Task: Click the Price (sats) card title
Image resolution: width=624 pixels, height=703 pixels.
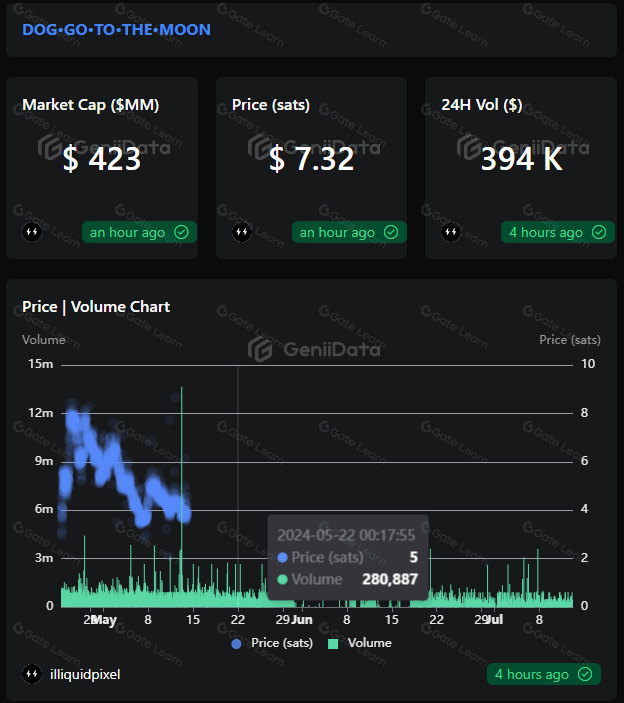Action: [x=271, y=105]
